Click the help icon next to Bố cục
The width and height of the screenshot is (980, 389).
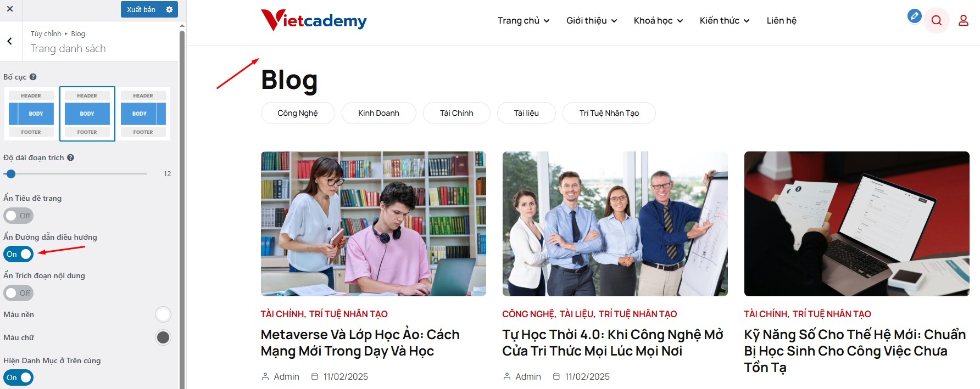(33, 77)
